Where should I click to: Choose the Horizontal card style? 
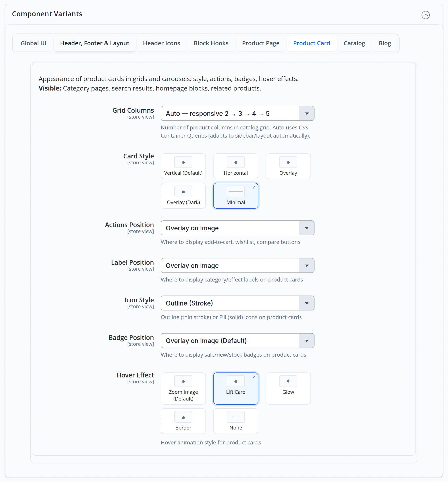[236, 166]
